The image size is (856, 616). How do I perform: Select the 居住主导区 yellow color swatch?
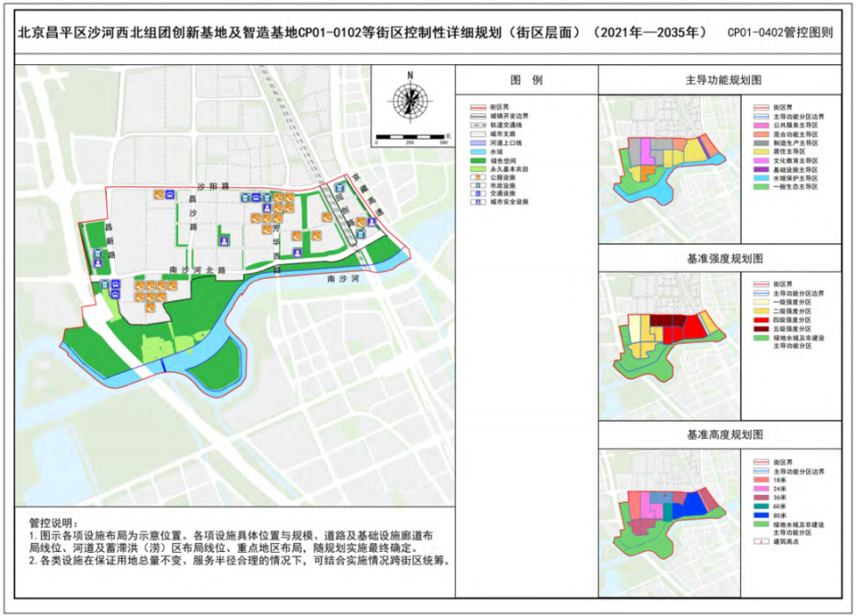pos(761,151)
